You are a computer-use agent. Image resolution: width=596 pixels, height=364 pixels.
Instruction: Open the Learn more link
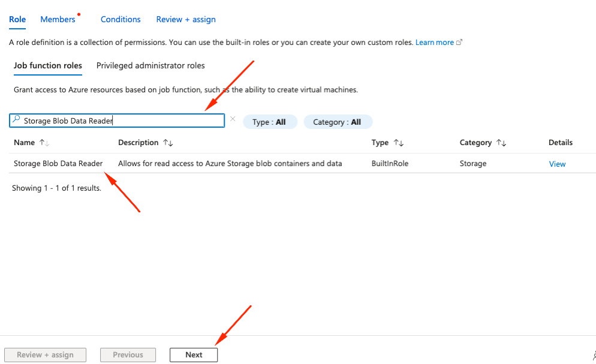tap(435, 43)
